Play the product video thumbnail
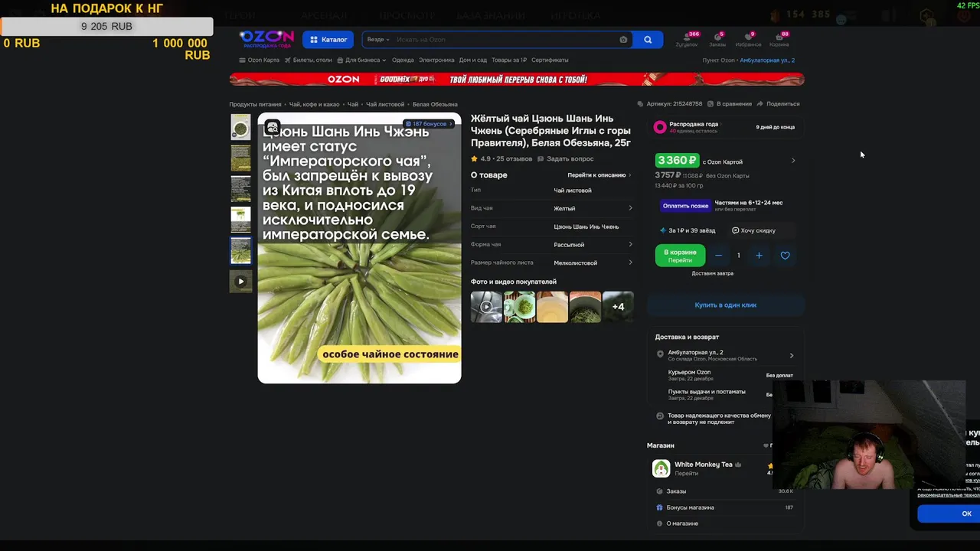This screenshot has height=551, width=980. click(x=240, y=281)
